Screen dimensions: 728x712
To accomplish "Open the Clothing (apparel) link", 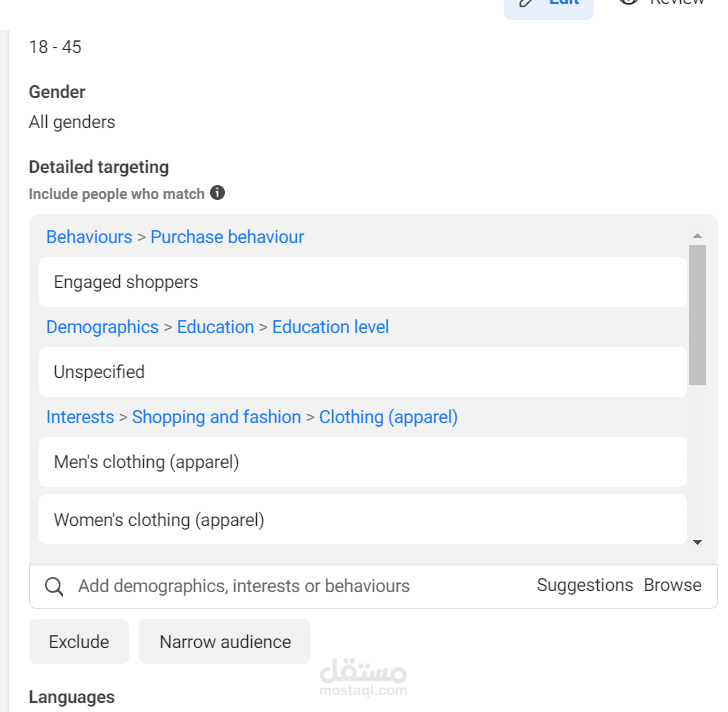I will click(x=388, y=417).
